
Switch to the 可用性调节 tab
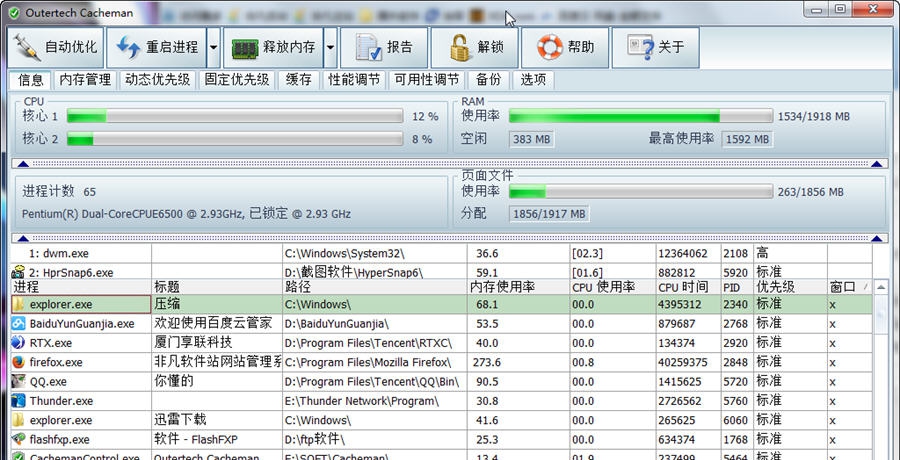tap(426, 80)
